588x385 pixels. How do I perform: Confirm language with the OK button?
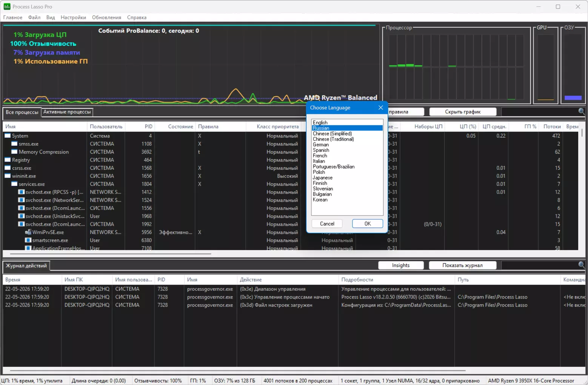coord(368,223)
